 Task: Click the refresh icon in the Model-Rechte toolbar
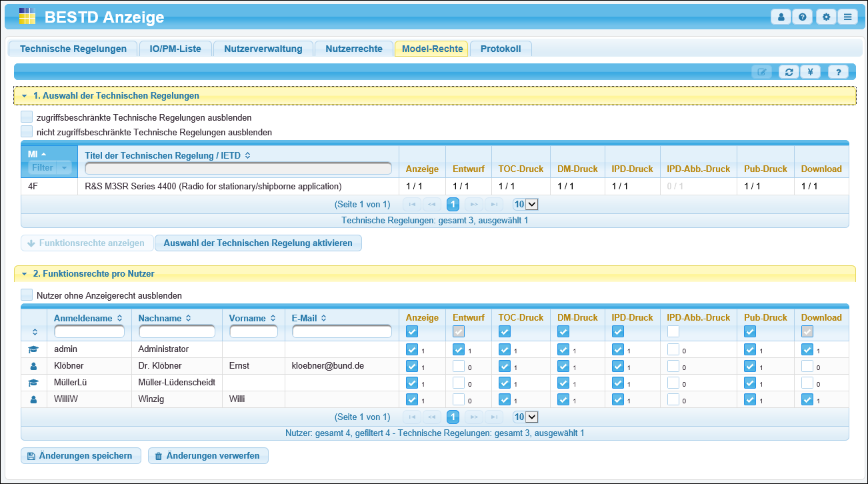789,72
